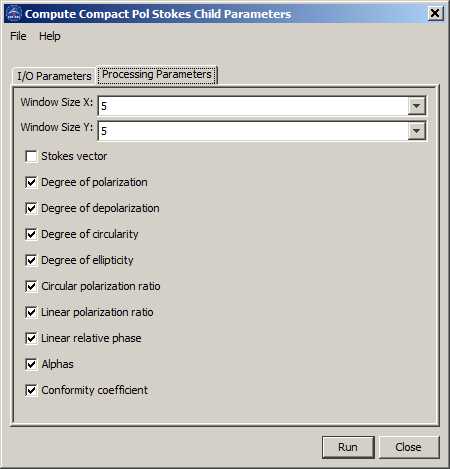The image size is (450, 469).
Task: Open the Help menu
Action: click(x=50, y=36)
